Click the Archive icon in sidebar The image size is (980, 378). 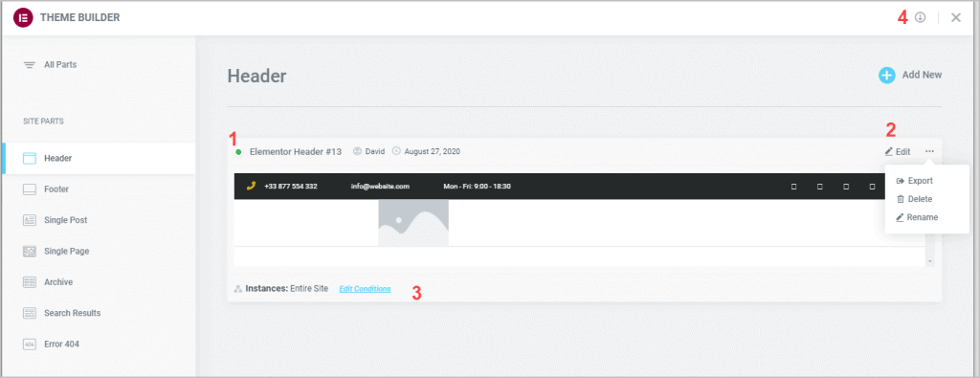[30, 281]
